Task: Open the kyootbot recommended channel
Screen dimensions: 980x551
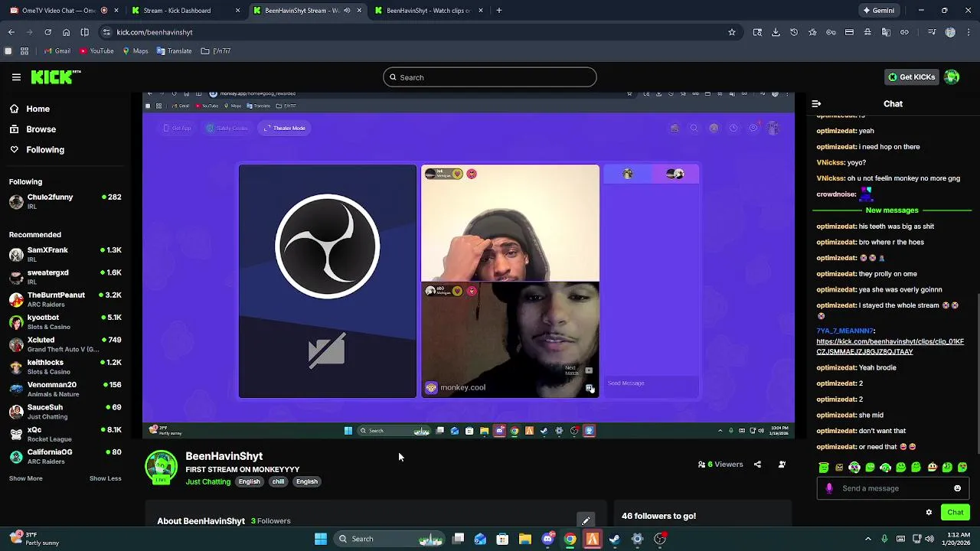Action: click(x=65, y=321)
